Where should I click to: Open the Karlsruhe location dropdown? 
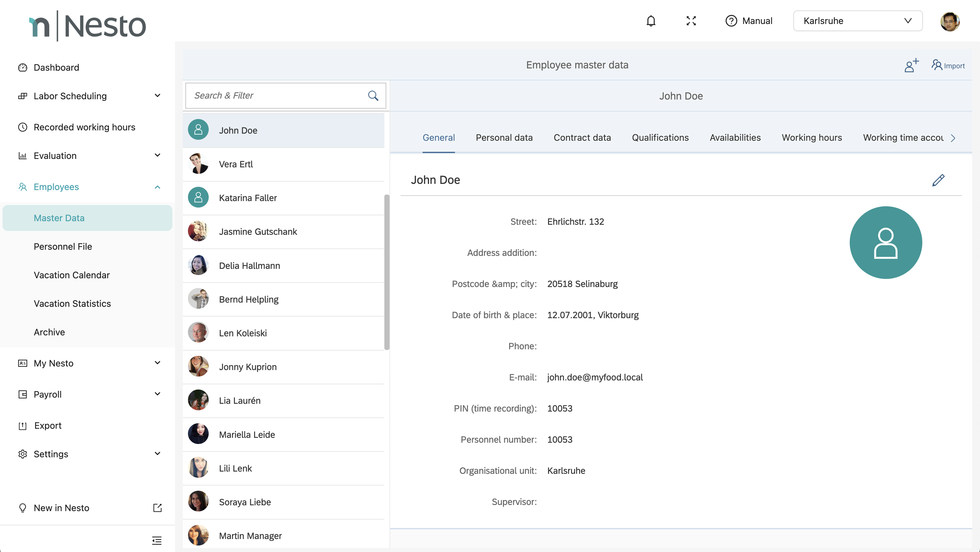coord(857,21)
